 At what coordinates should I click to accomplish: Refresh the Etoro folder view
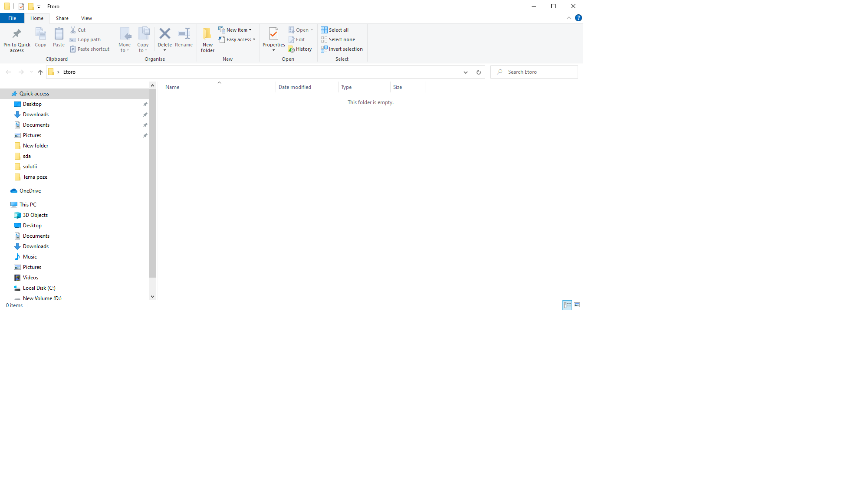[x=479, y=72]
